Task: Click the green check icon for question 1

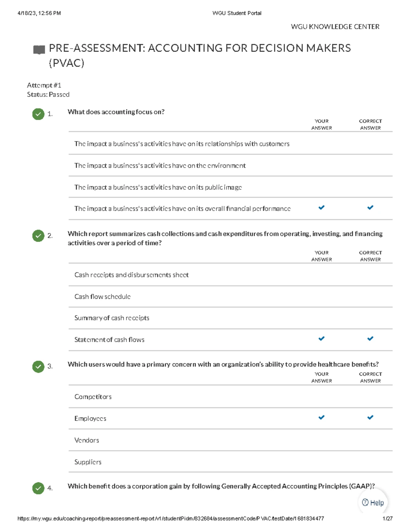Action: click(x=38, y=114)
